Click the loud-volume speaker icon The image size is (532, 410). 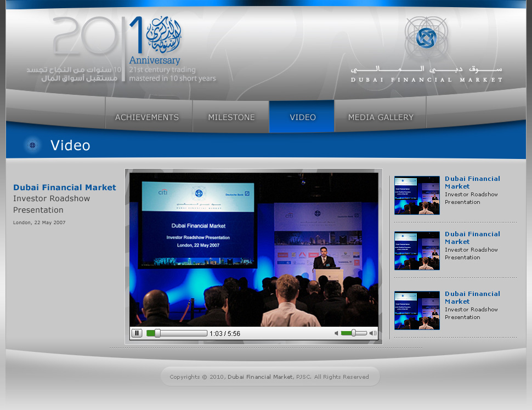[373, 333]
